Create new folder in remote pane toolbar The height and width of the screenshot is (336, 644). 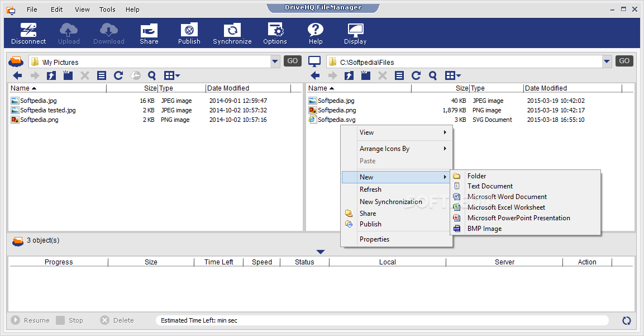click(x=68, y=75)
